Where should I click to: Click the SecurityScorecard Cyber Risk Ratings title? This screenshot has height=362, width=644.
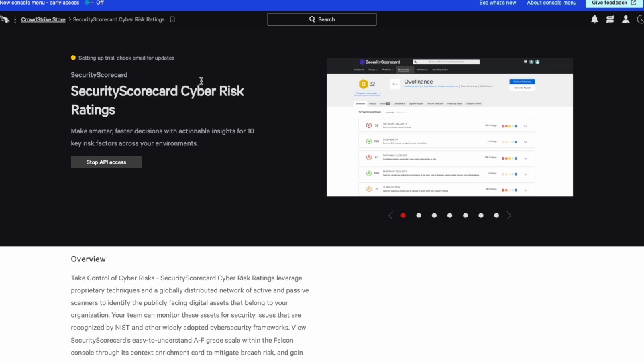coord(157,100)
